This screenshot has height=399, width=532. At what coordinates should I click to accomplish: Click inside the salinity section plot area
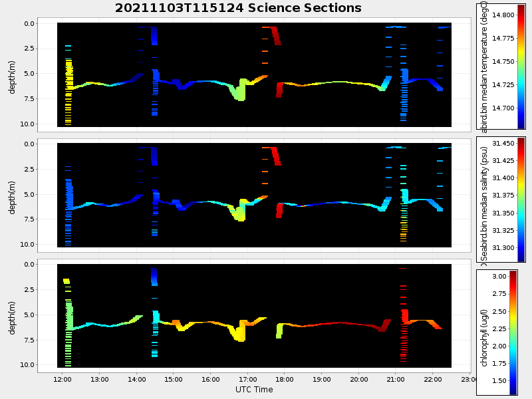(254, 195)
